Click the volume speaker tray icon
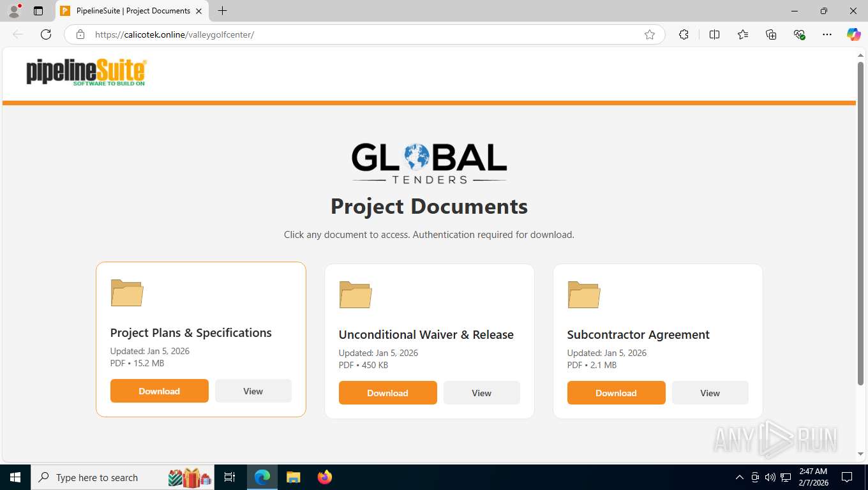The image size is (868, 490). 770,477
